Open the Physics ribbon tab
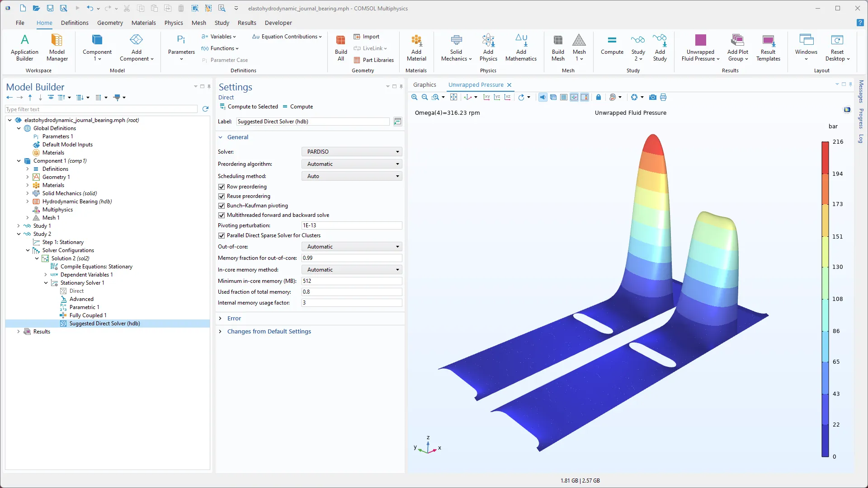868x488 pixels. [x=174, y=23]
